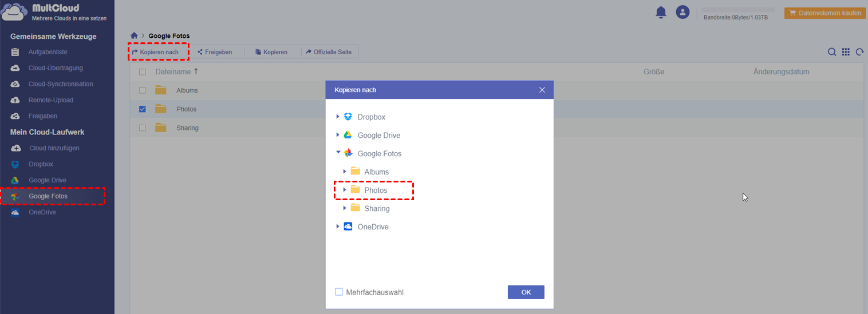Screen dimensions: 868x314
Task: Click the Dropbox icon in the dialog
Action: tap(348, 117)
